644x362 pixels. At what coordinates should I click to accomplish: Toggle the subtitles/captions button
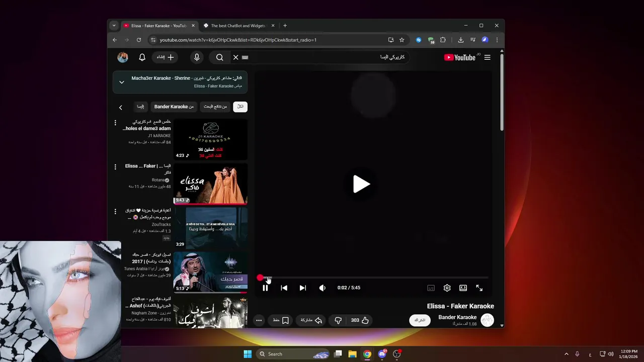click(431, 288)
